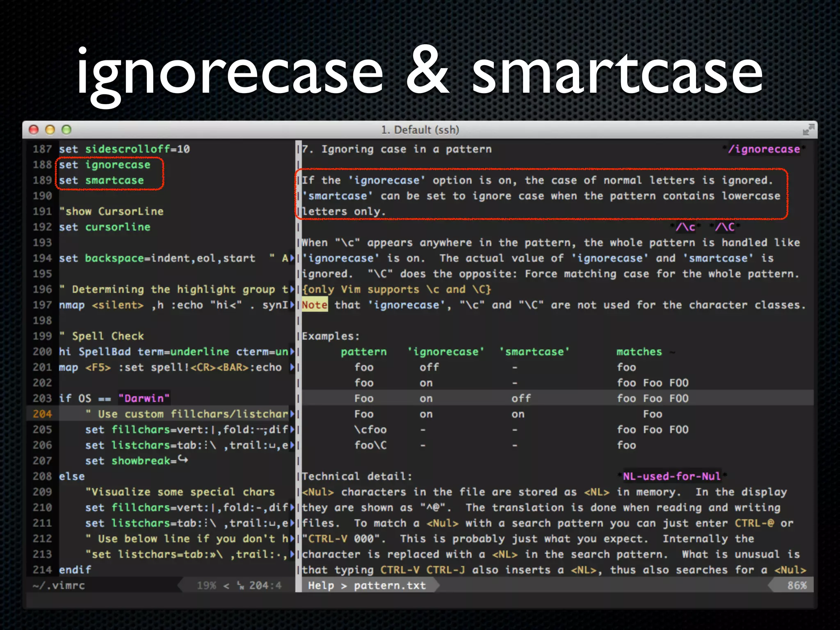
Task: Click the truncation arrow on line 213
Action: 292,555
